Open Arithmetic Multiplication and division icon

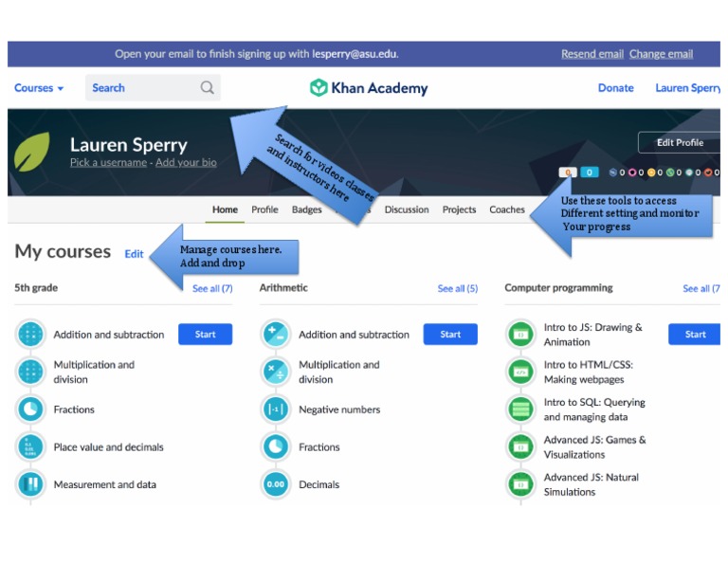pyautogui.click(x=276, y=372)
